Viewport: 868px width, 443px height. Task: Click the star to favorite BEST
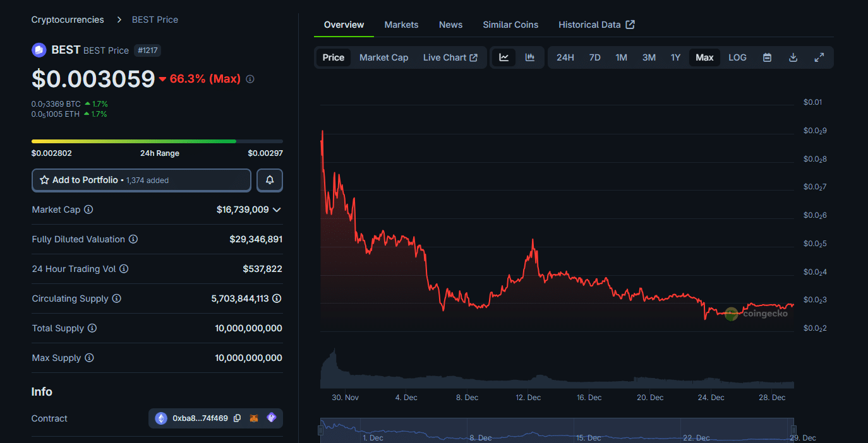click(43, 180)
